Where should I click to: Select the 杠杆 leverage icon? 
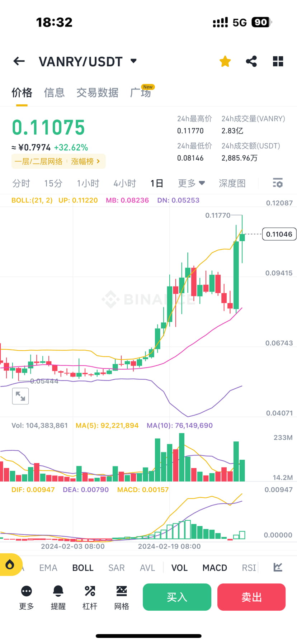coord(89,597)
